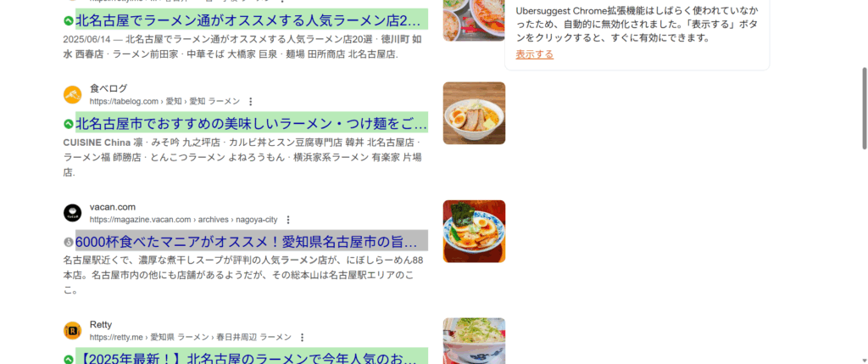Viewport: 868px width, 364px height.
Task: Click the Retty orange favicon icon
Action: 73,331
